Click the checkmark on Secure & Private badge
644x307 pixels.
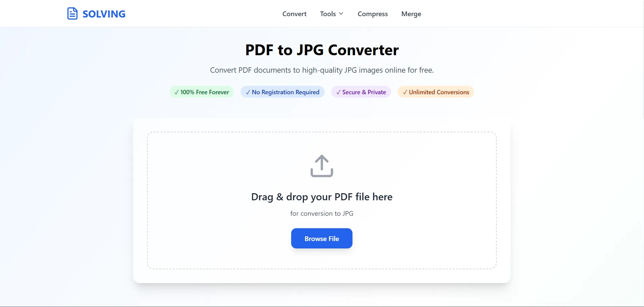click(x=338, y=92)
